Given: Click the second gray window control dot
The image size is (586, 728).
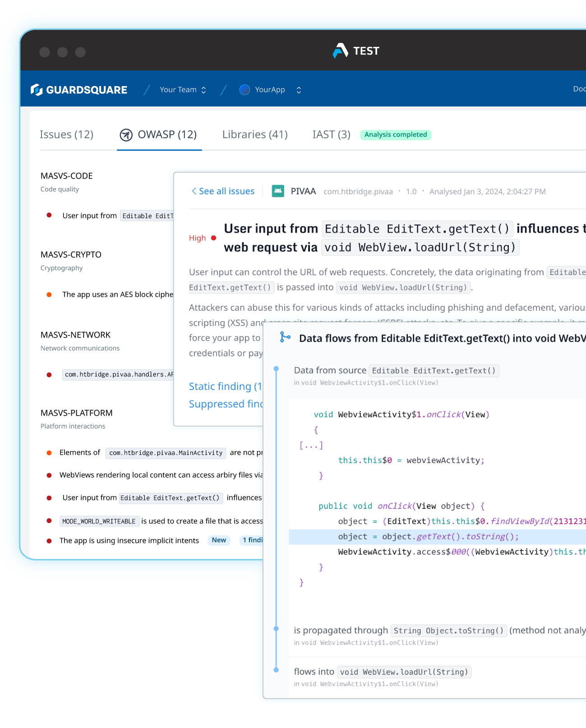Looking at the screenshot, I should [x=63, y=52].
